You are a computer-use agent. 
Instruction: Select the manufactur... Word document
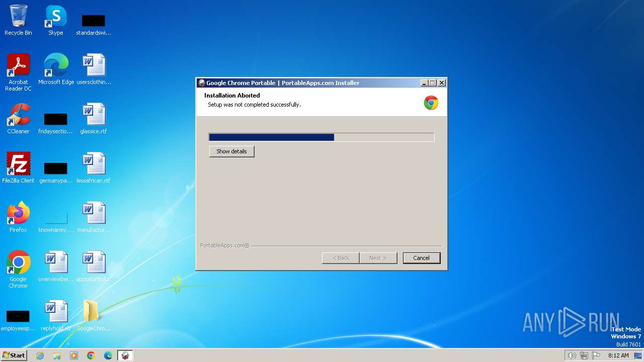[x=94, y=217]
